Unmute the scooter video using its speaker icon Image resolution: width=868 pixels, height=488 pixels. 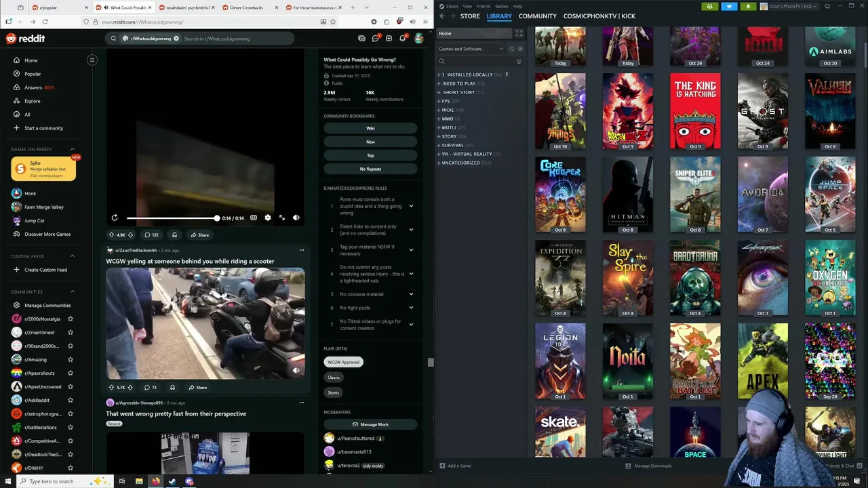pyautogui.click(x=296, y=371)
